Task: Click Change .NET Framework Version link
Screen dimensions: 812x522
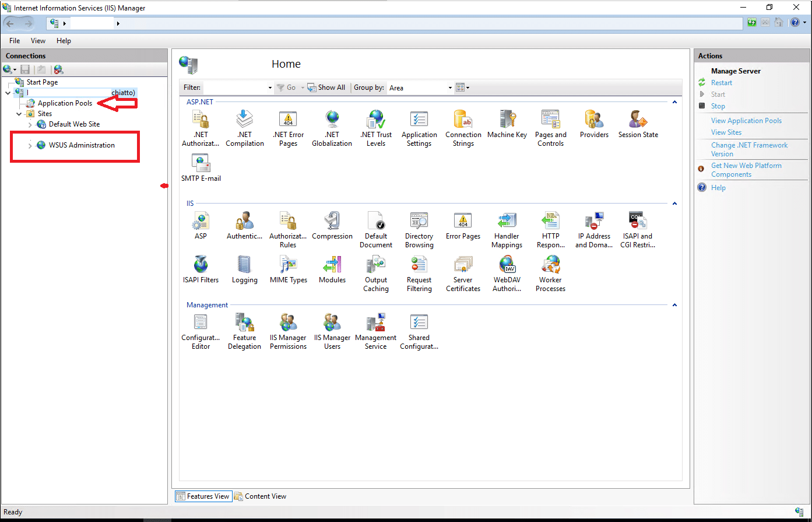Action: coord(749,149)
